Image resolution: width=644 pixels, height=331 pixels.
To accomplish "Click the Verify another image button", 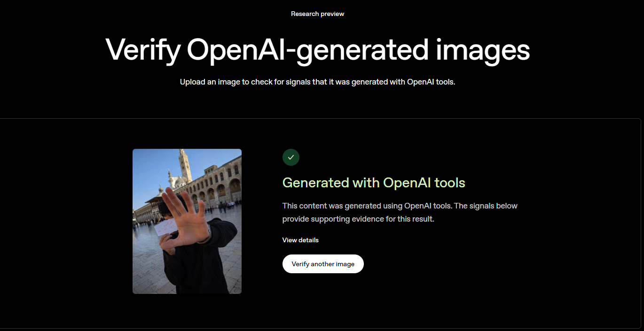I will (x=323, y=264).
